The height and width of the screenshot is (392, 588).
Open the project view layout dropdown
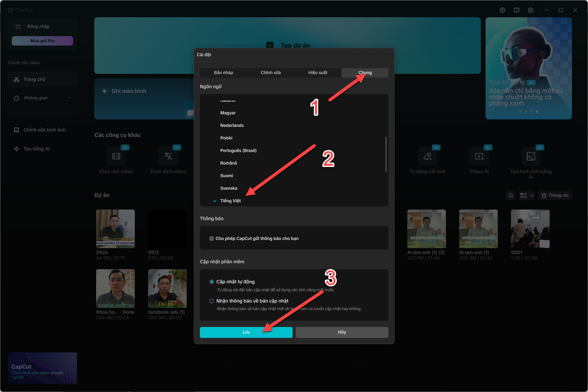(x=526, y=195)
